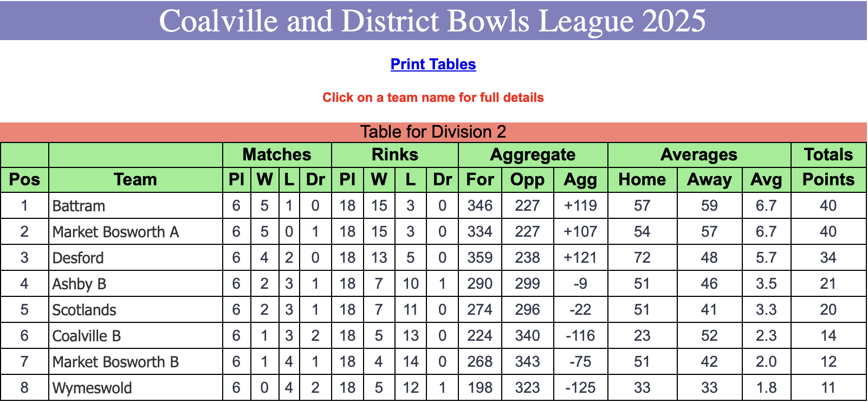The height and width of the screenshot is (402, 868).
Task: Select Wymeswold team name
Action: click(x=92, y=388)
